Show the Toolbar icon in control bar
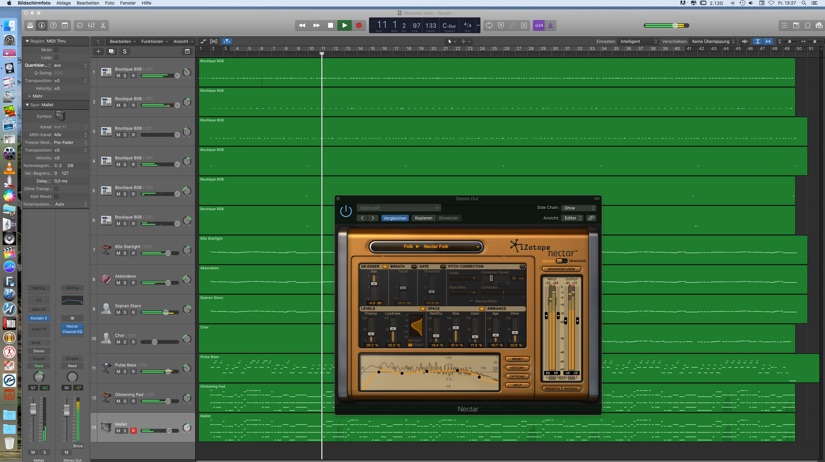This screenshot has width=825, height=462. click(65, 25)
